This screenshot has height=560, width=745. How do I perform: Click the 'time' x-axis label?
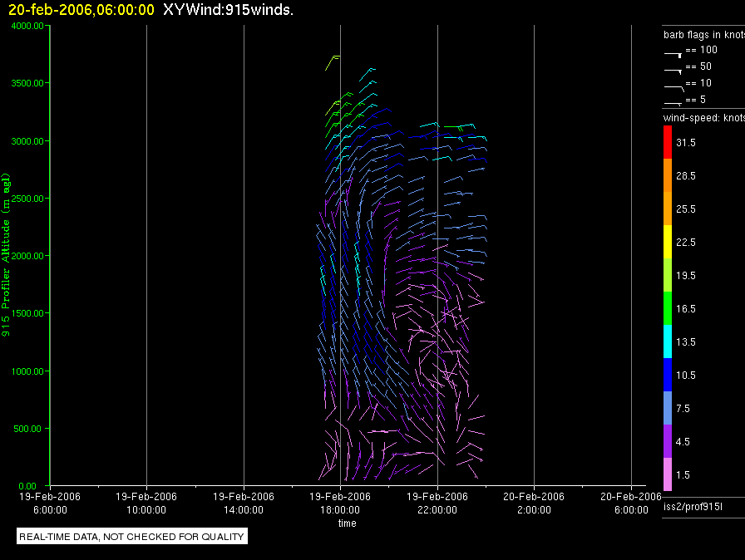pyautogui.click(x=348, y=523)
